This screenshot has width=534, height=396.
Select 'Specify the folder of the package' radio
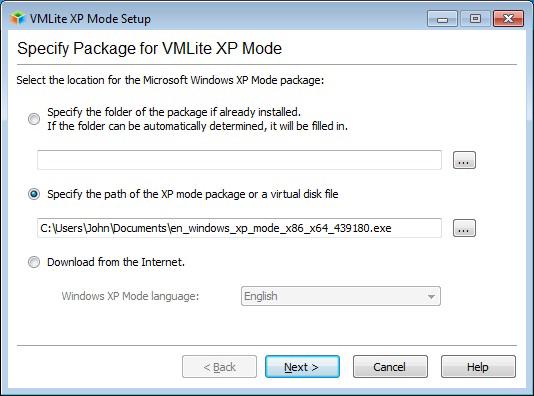(34, 119)
